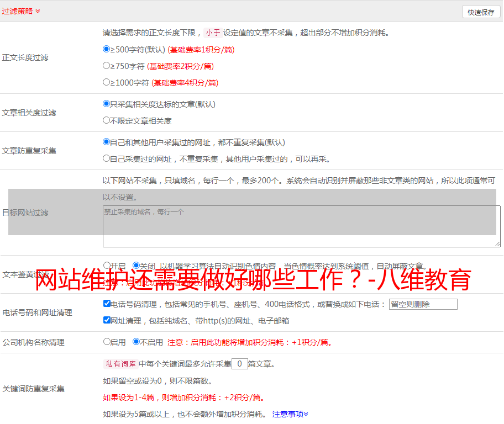This screenshot has width=504, height=424.
Task: Select 不启用 for 公司机构名称清理
Action: click(x=136, y=342)
